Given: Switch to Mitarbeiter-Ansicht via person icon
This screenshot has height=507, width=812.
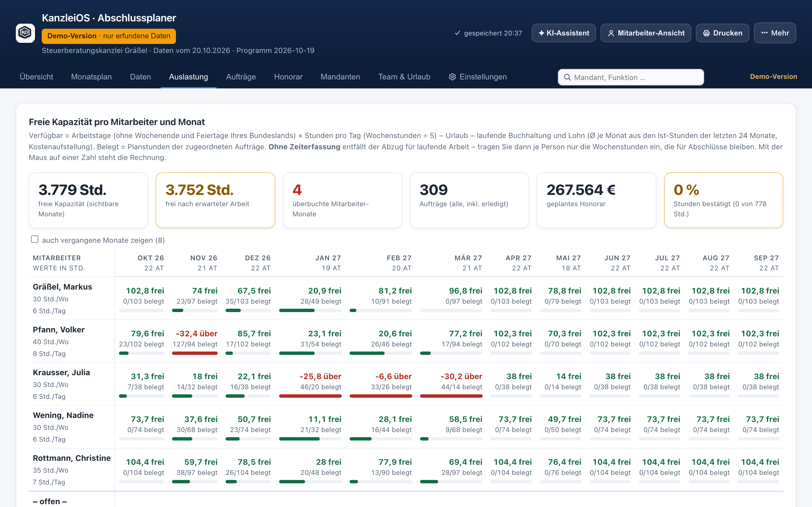Looking at the screenshot, I should point(611,33).
